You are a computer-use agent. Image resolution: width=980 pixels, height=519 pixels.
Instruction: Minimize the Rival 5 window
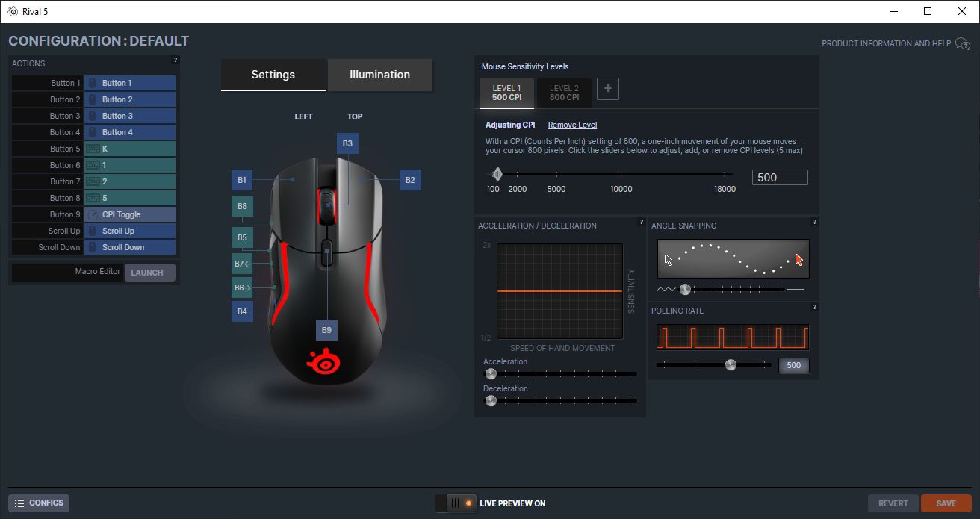tap(894, 11)
